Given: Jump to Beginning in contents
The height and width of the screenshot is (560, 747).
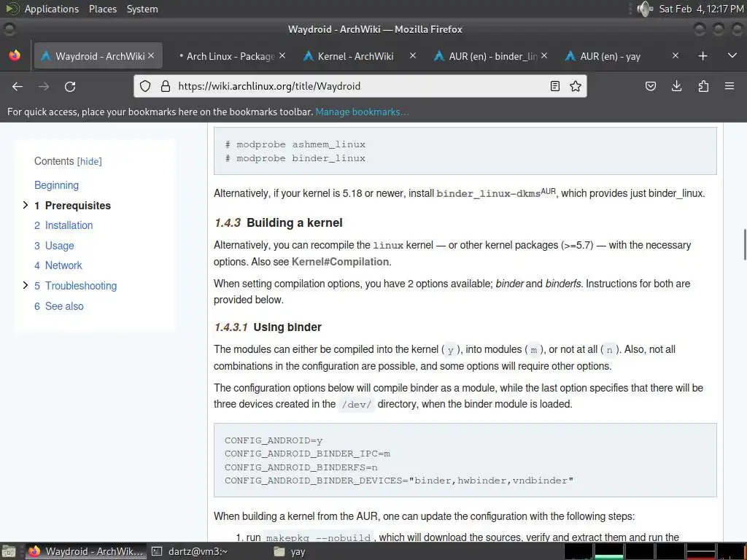Looking at the screenshot, I should (56, 185).
